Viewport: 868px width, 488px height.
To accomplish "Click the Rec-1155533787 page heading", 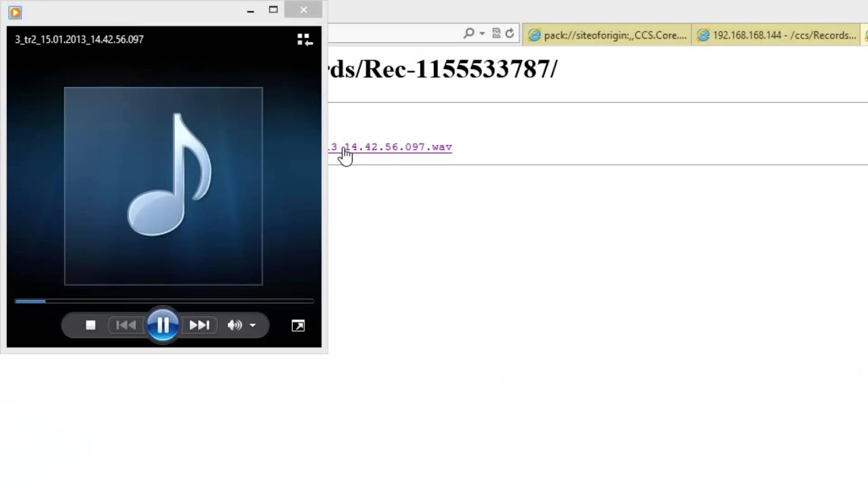I will tap(442, 69).
